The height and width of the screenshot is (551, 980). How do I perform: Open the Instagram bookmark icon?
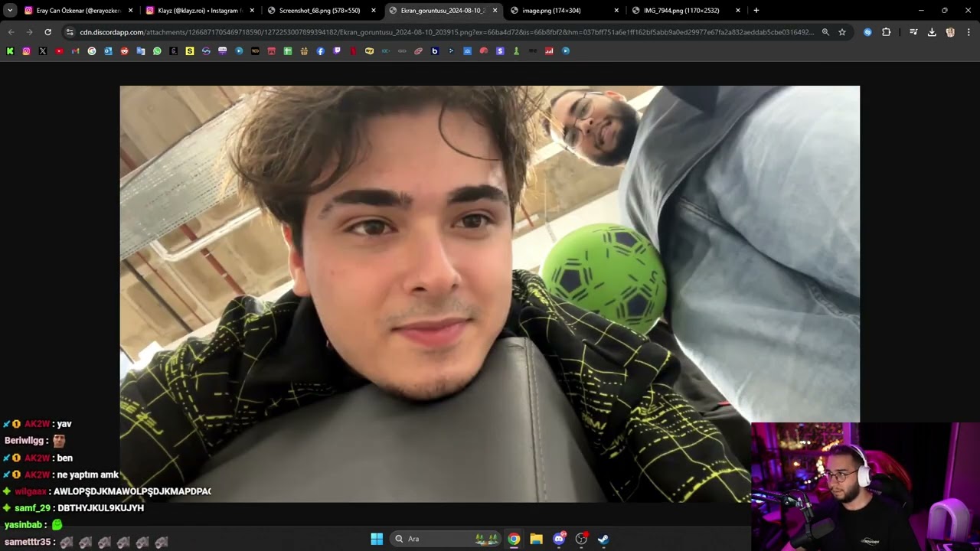tap(26, 51)
